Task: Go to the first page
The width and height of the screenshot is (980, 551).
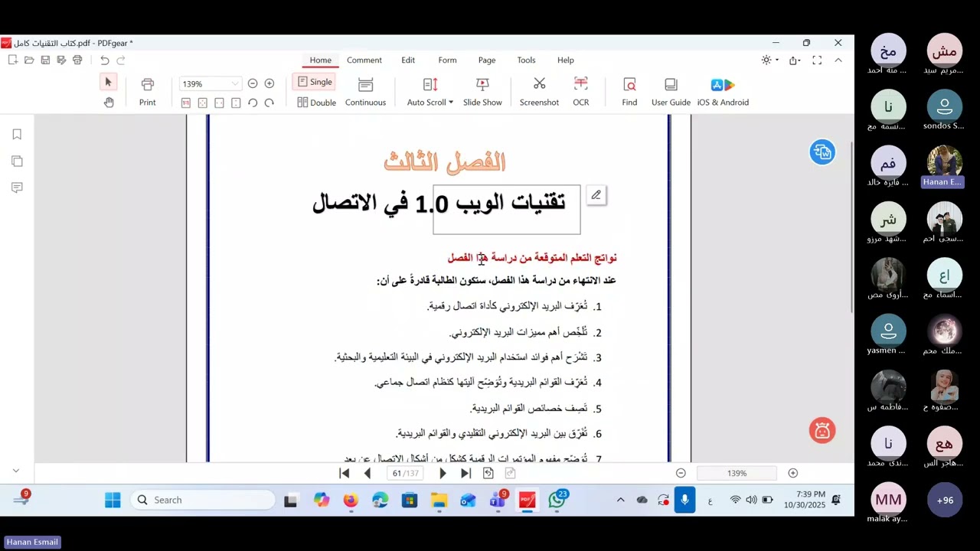Action: click(x=345, y=474)
